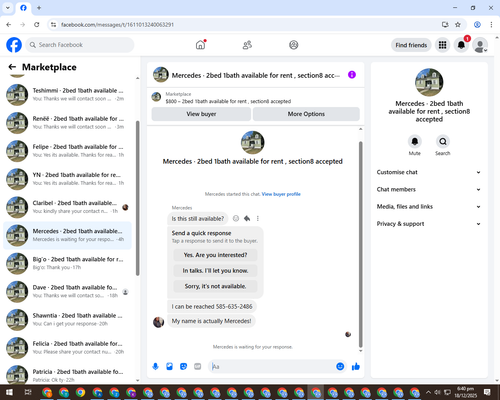Mute this conversation with the bell icon
The width and height of the screenshot is (500, 400).
(415, 142)
